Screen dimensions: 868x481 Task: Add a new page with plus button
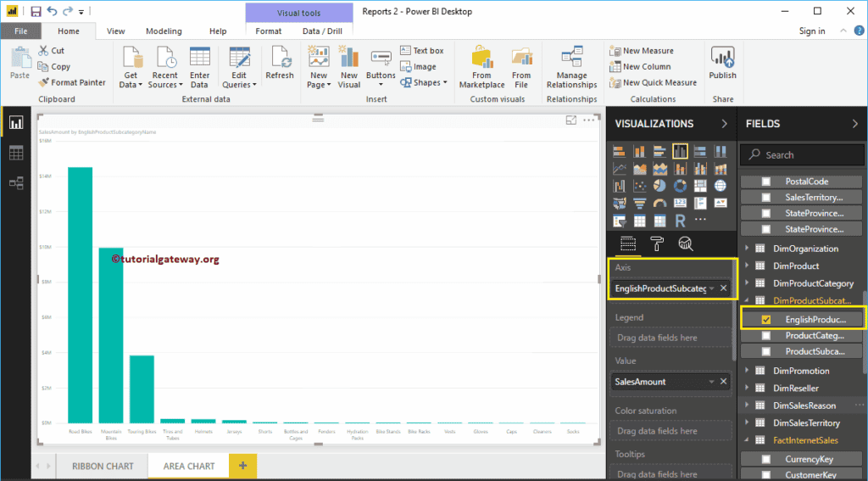(243, 466)
